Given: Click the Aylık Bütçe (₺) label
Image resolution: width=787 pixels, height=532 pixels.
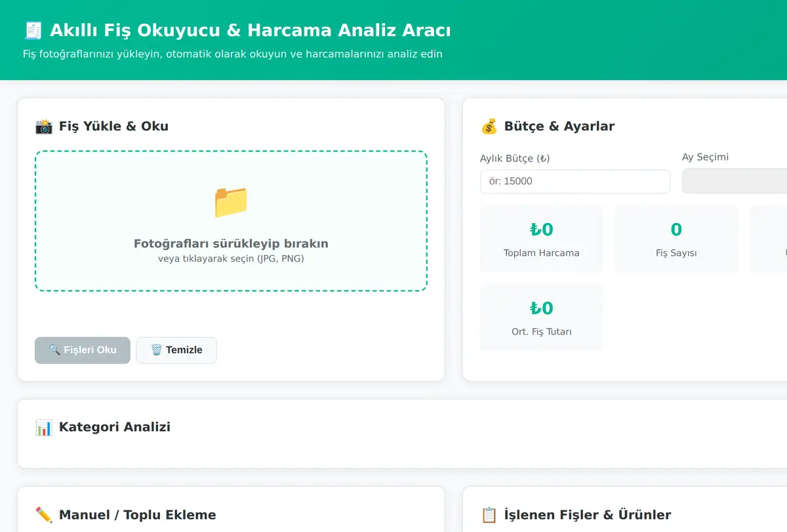Looking at the screenshot, I should tap(515, 158).
